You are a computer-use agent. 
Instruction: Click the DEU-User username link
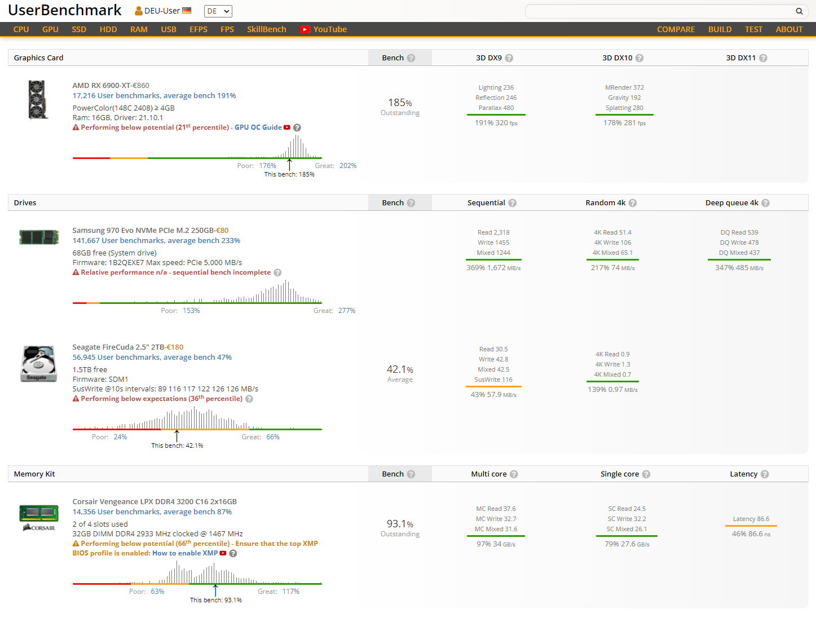tap(162, 11)
